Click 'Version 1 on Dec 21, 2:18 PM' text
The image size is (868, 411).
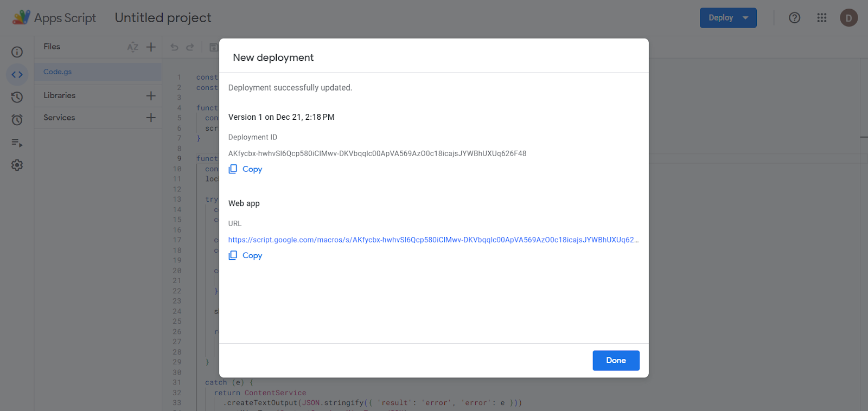[282, 117]
